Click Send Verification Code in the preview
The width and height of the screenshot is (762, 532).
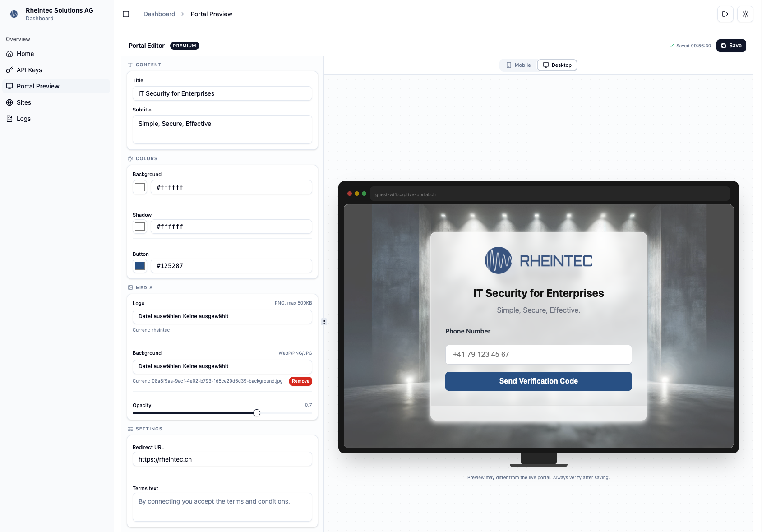(x=538, y=381)
